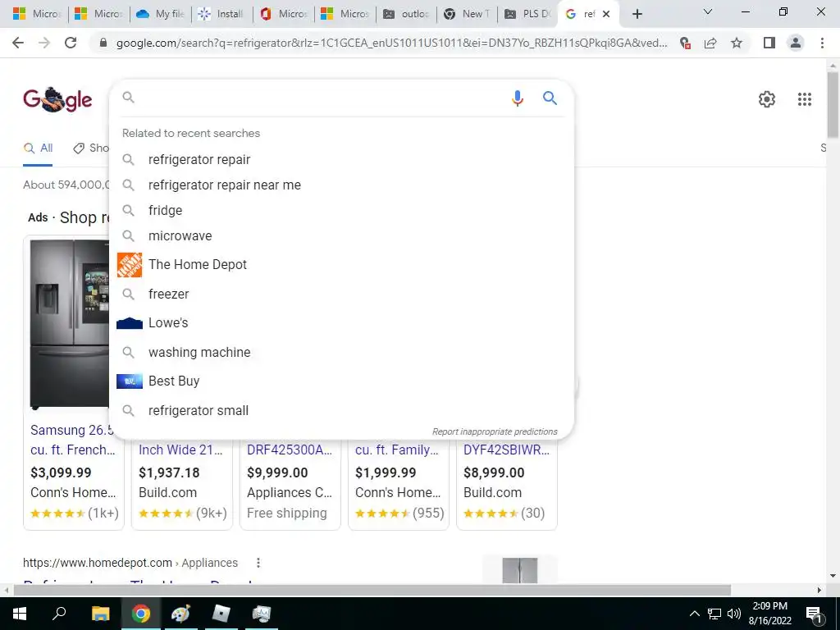
Task: Switch to the 'Install' browser tab
Action: (221, 14)
